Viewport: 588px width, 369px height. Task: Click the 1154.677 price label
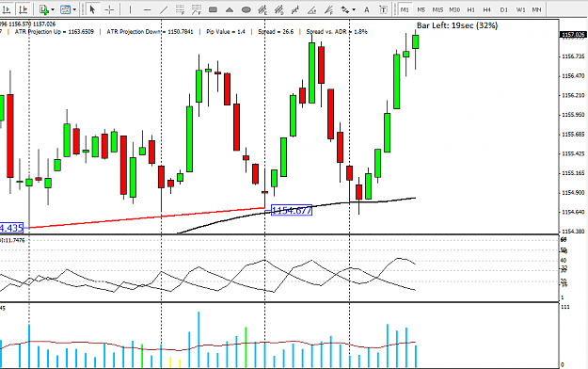click(292, 210)
